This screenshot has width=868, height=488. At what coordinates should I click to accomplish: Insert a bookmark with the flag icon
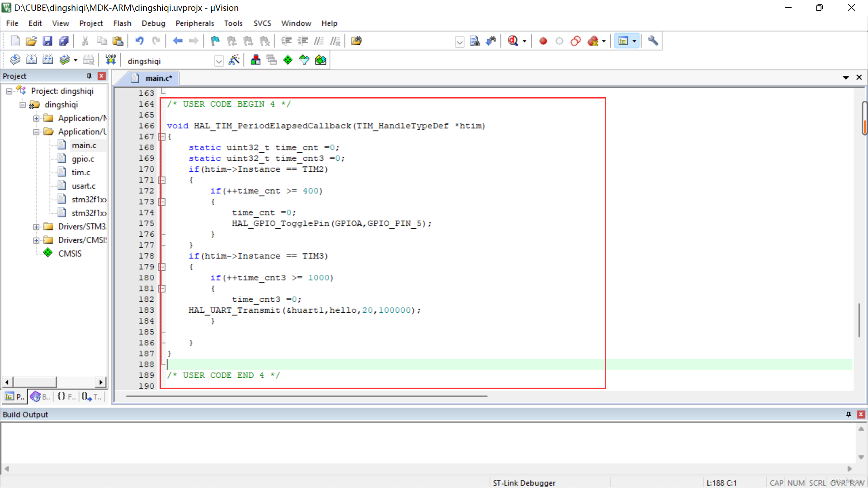(215, 41)
